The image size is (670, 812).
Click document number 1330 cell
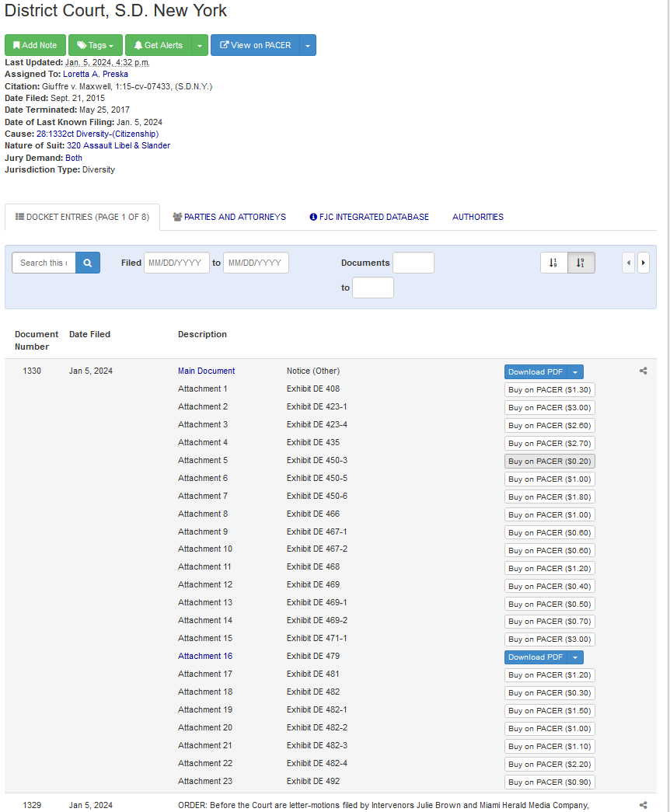click(x=32, y=371)
